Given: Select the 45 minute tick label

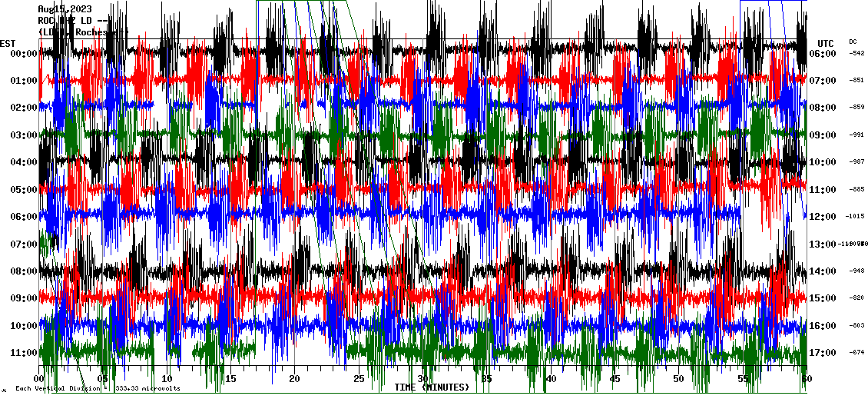Looking at the screenshot, I should pos(615,379).
